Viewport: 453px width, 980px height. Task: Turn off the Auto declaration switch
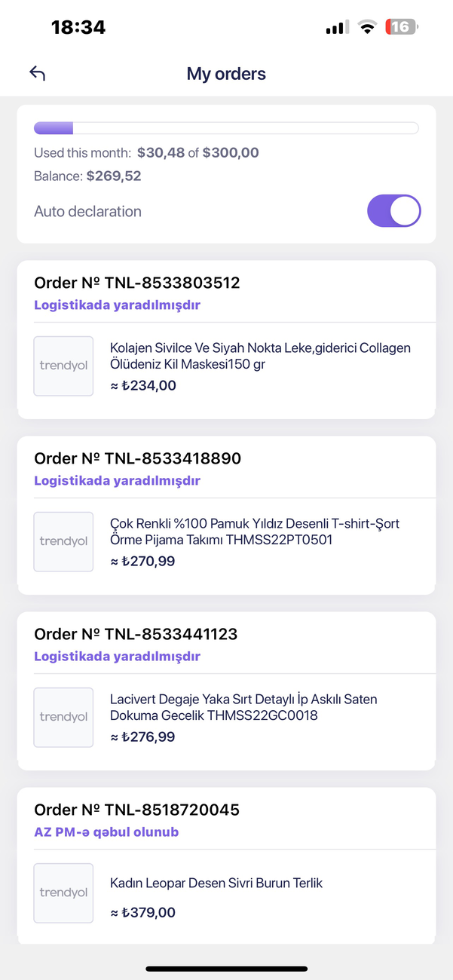point(394,211)
